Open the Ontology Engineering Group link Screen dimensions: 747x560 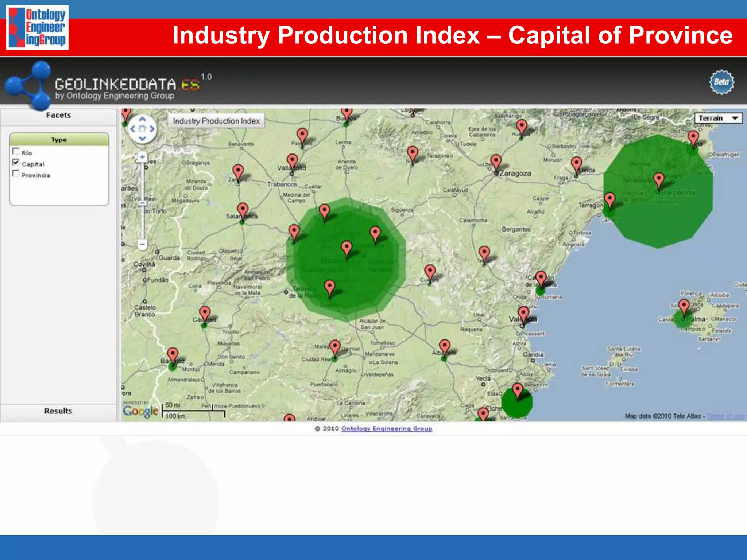pos(386,429)
